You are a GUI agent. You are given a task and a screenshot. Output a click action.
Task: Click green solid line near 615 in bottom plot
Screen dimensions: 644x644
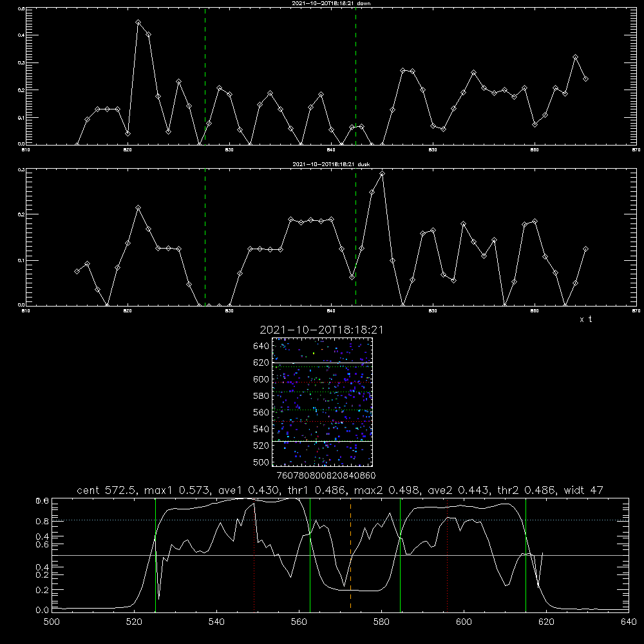coord(526,554)
